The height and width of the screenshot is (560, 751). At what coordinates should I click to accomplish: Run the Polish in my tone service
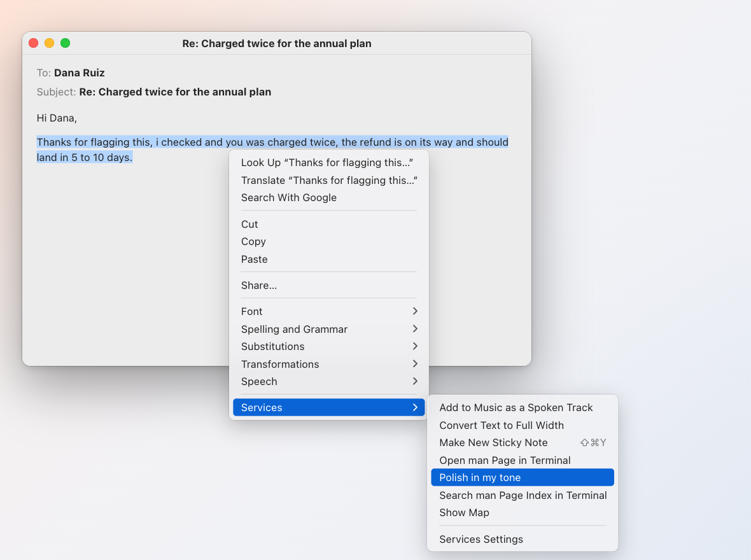[x=523, y=478]
